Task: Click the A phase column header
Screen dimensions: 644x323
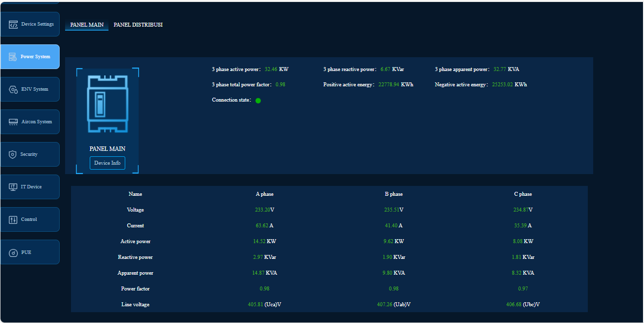Action: point(265,194)
